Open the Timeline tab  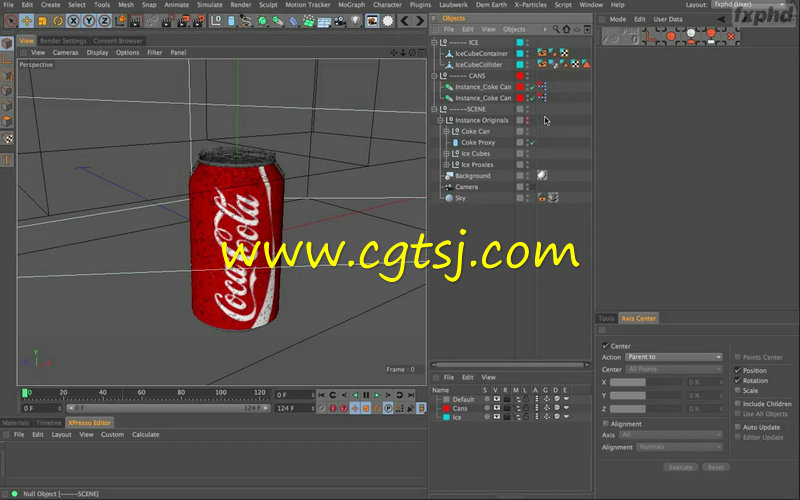click(48, 423)
